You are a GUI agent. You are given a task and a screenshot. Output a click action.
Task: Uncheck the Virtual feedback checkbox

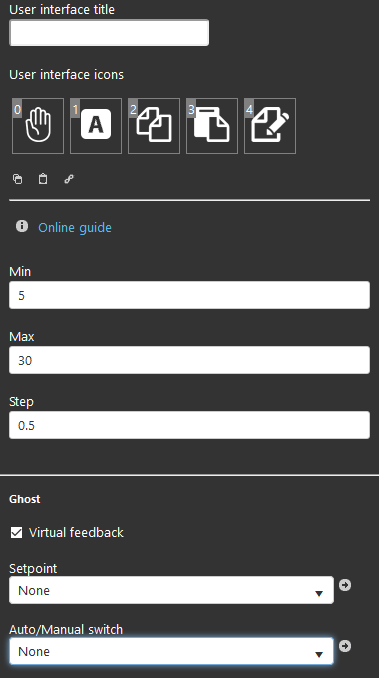(x=16, y=532)
